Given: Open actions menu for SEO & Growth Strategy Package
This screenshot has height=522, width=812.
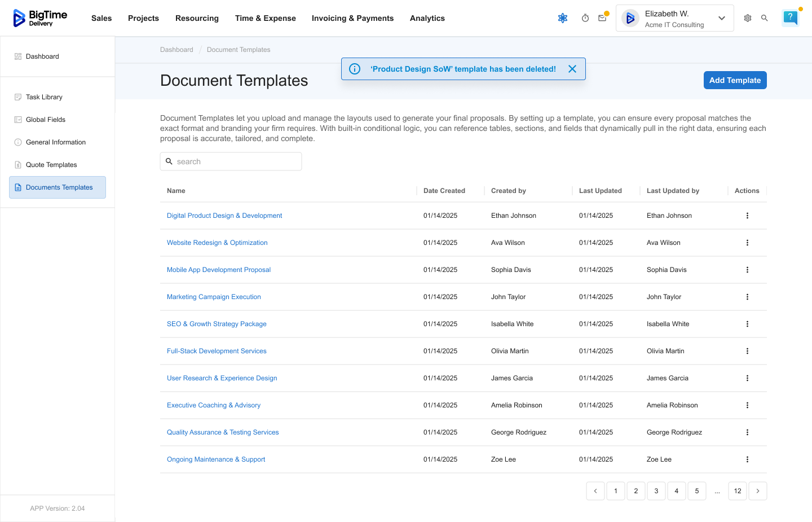Looking at the screenshot, I should click(x=747, y=324).
